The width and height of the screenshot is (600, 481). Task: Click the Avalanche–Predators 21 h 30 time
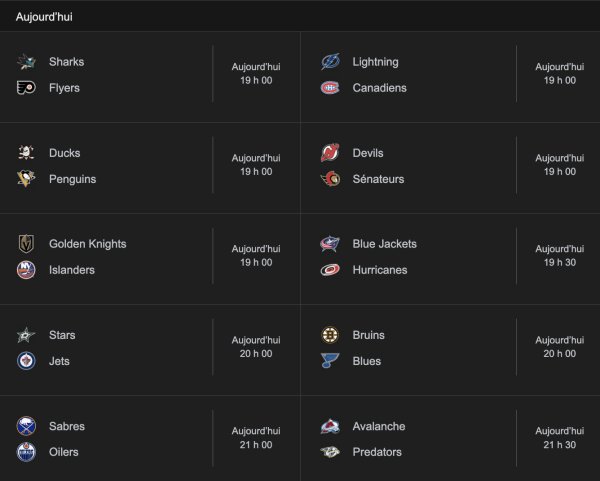(559, 438)
